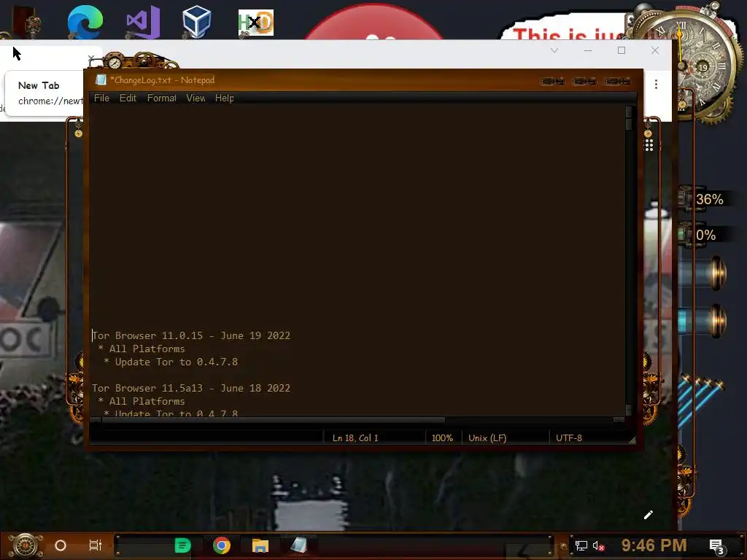Open Cortana search circle on taskbar
The image size is (747, 560).
[x=61, y=545]
